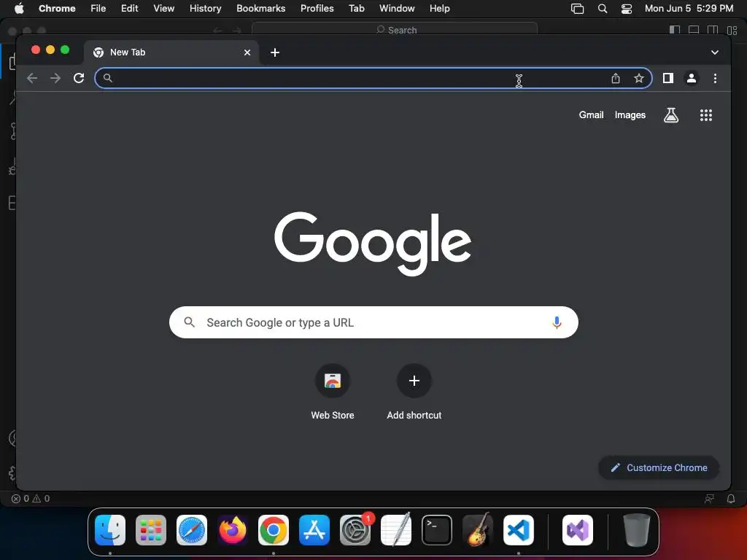Open the Bookmarks menu
747x560 pixels.
[x=260, y=8]
